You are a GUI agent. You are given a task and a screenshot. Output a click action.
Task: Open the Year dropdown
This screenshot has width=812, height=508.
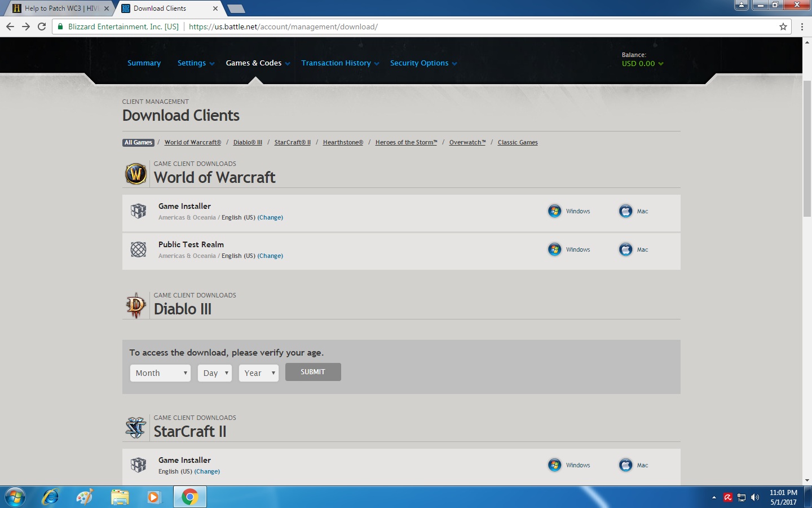259,373
